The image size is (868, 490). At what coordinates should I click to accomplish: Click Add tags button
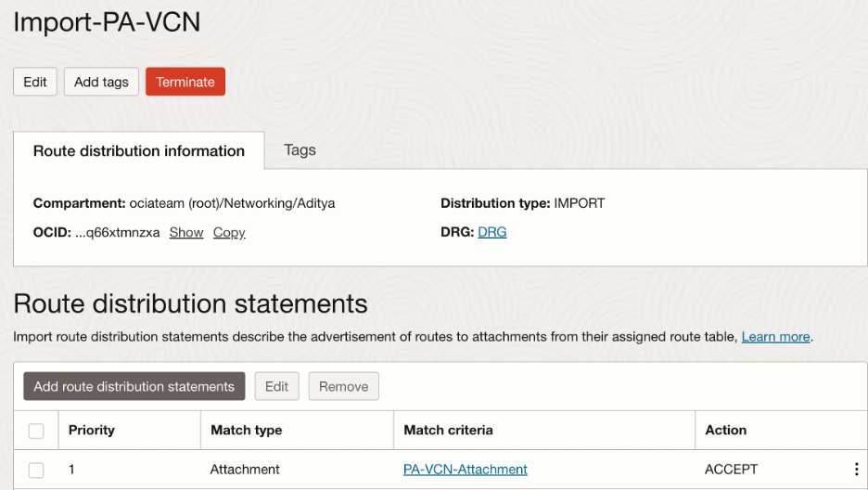click(x=101, y=82)
